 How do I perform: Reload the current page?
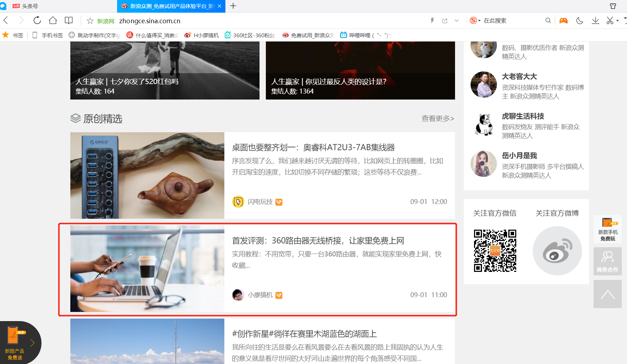click(37, 20)
